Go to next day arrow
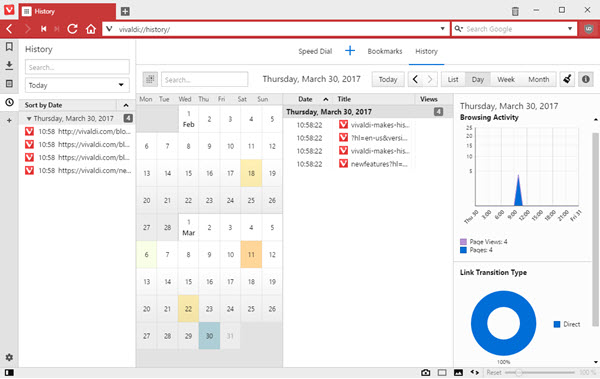This screenshot has height=379, width=600. pos(430,79)
